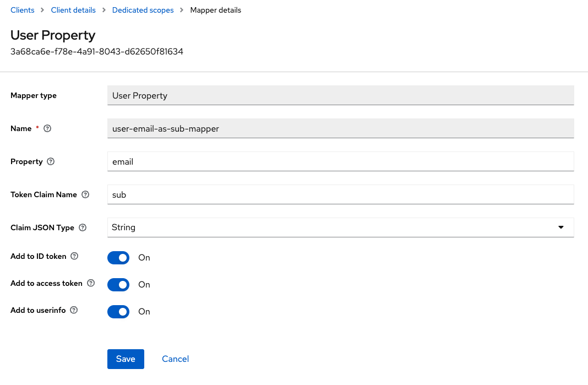Show help tooltip for Property field
Image resolution: width=588 pixels, height=385 pixels.
point(51,161)
